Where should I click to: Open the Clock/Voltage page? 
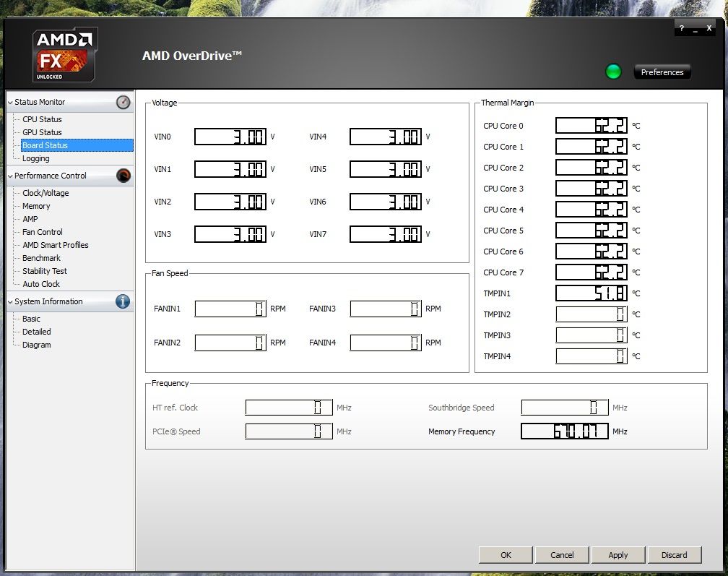(45, 193)
